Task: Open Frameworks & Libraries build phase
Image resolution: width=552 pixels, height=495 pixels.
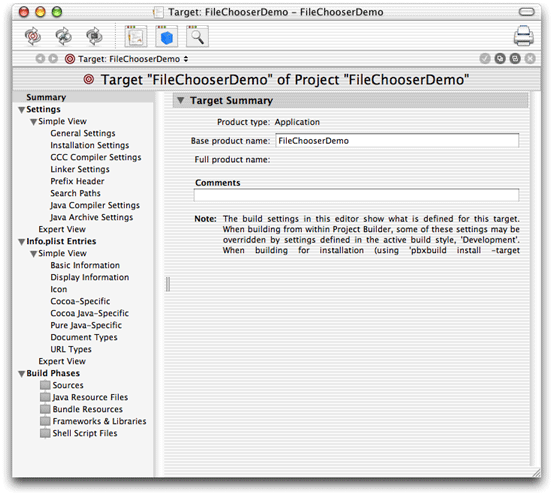Action: (93, 421)
